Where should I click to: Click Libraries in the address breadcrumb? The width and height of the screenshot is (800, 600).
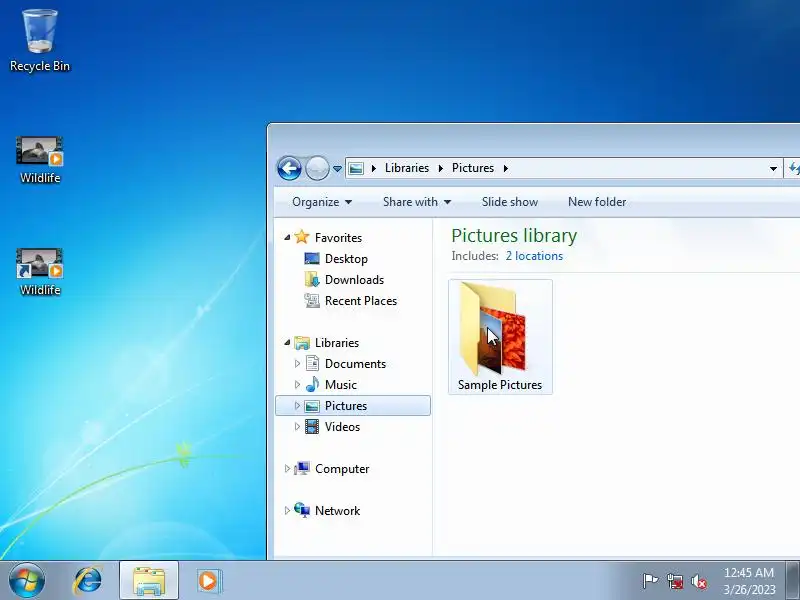coord(407,168)
